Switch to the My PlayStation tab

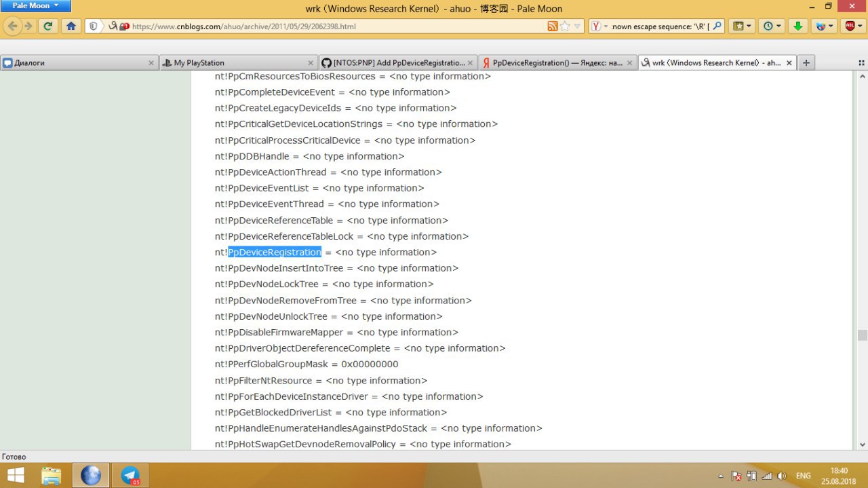click(238, 62)
